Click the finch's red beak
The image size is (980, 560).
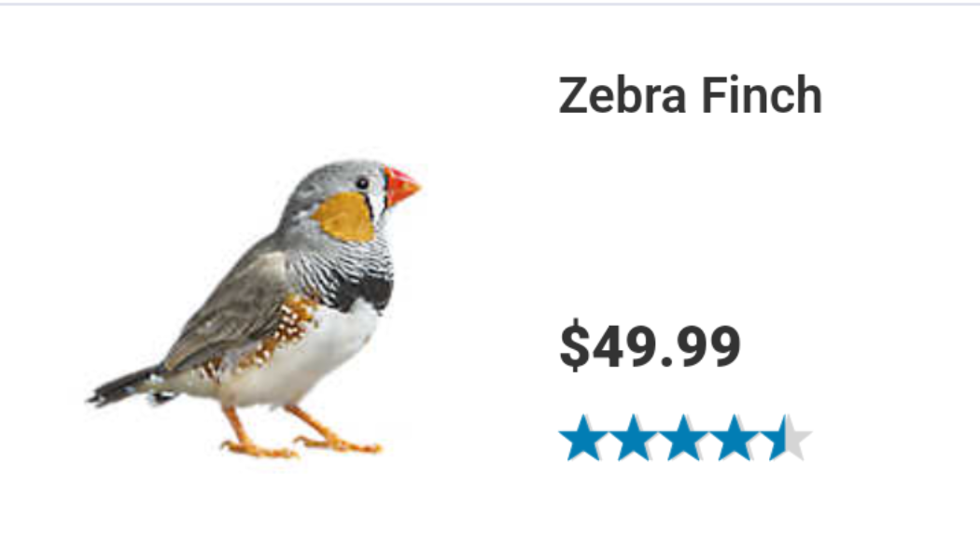pyautogui.click(x=400, y=187)
